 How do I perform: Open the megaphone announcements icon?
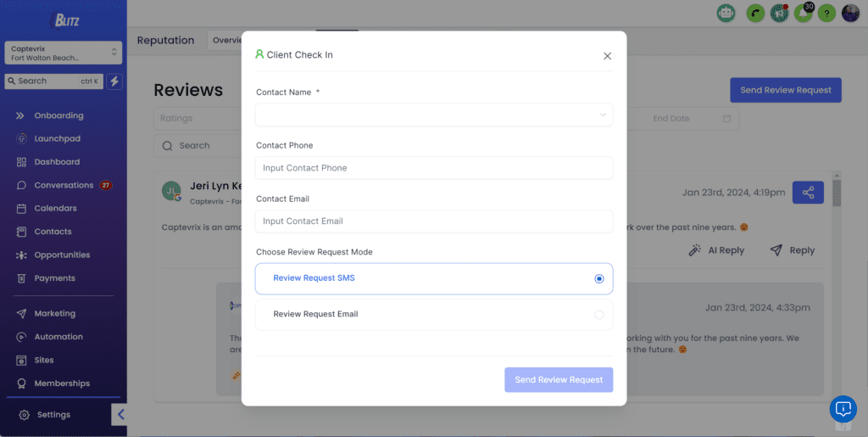(780, 13)
